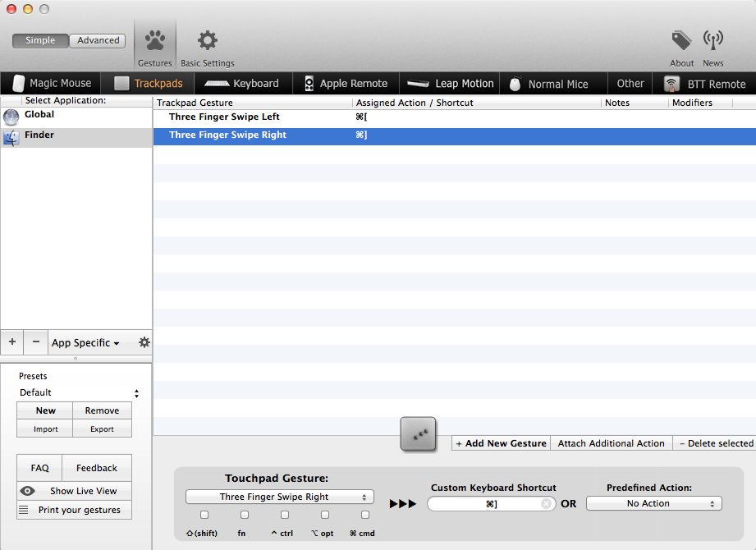
Task: Click the Custom Keyboard Shortcut field
Action: pyautogui.click(x=491, y=504)
